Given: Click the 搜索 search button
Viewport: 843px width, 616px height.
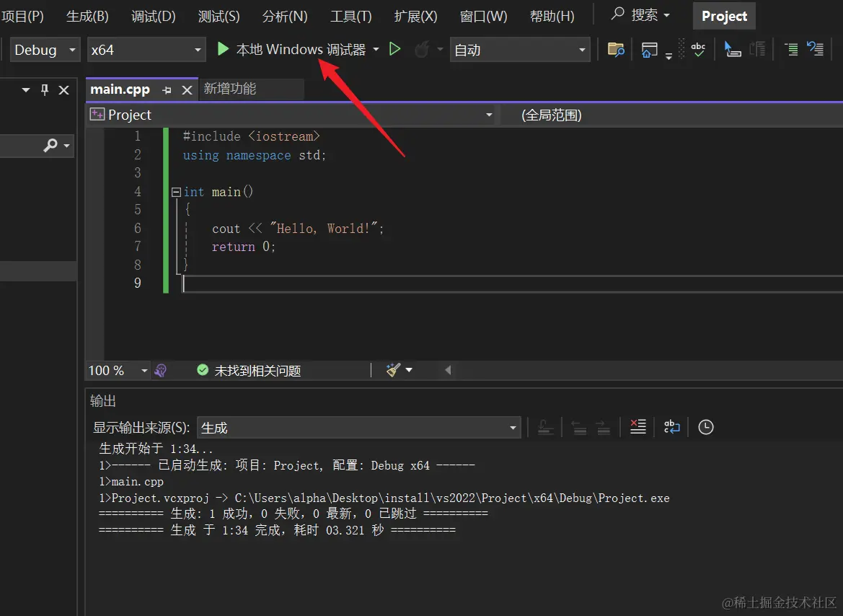Looking at the screenshot, I should 644,14.
